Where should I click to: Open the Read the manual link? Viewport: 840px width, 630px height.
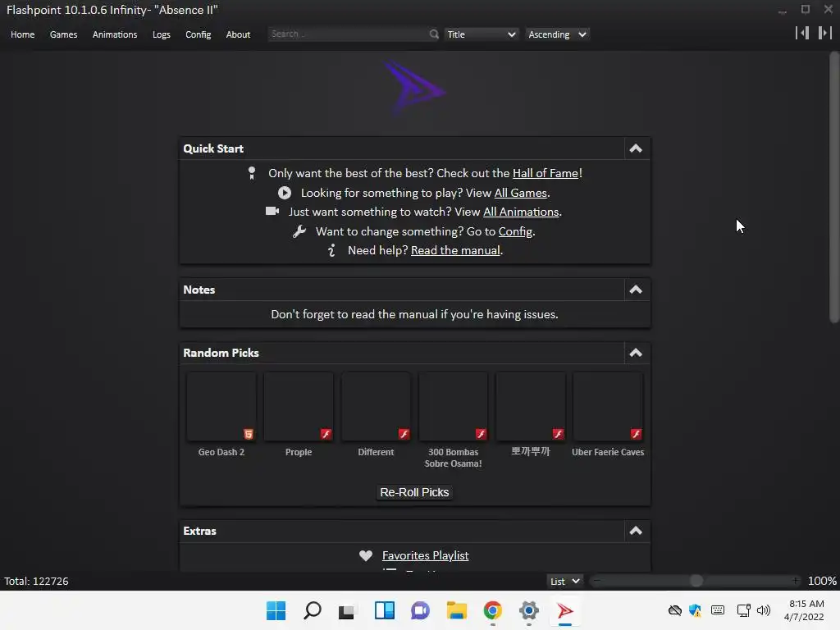[455, 250]
